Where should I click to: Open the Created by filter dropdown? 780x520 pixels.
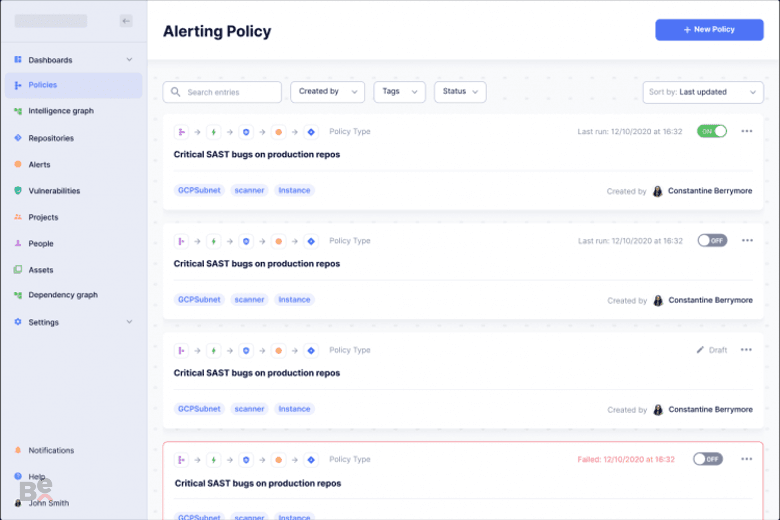click(327, 92)
